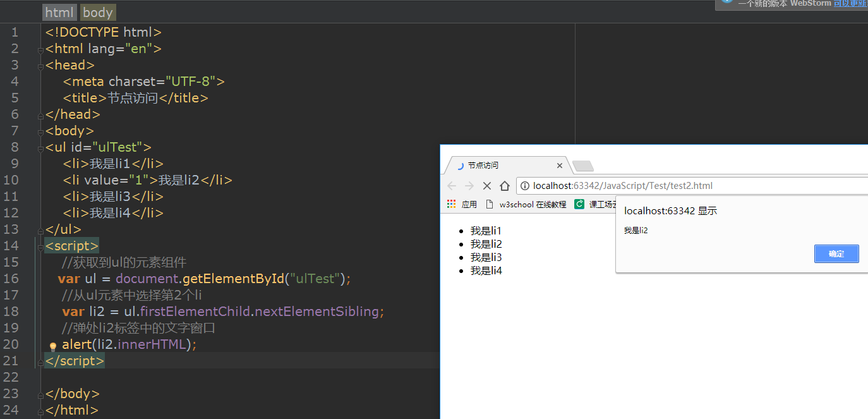Click the ul id="ulTest" code text
The image size is (868, 419).
pyautogui.click(x=98, y=147)
